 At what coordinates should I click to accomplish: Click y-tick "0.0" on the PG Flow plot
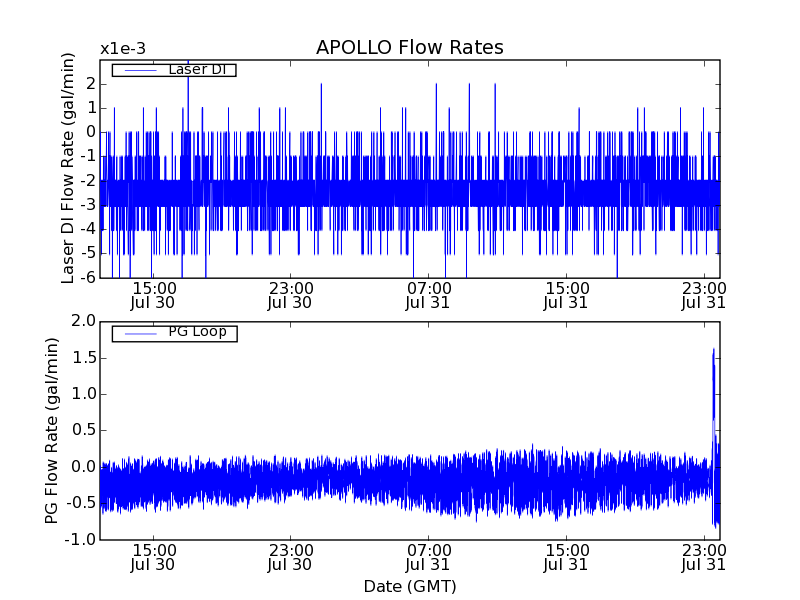tap(84, 466)
